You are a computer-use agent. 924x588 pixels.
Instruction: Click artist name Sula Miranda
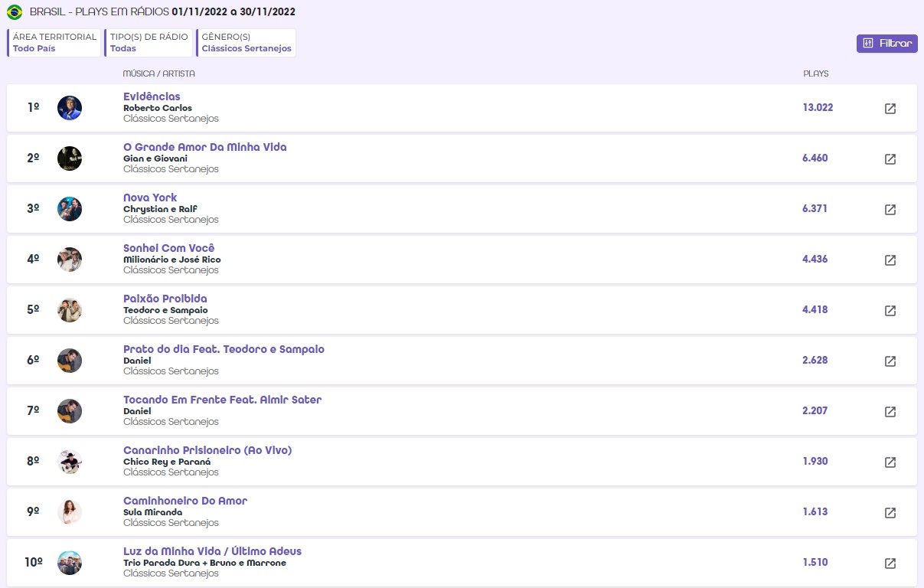(x=153, y=512)
